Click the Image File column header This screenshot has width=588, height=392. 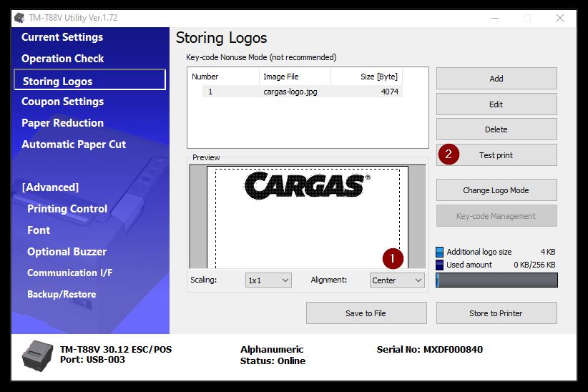click(x=295, y=77)
